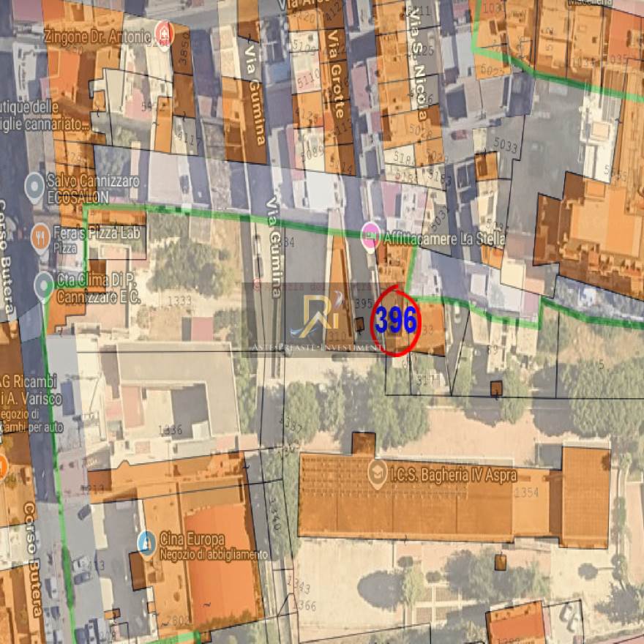Click the Aste Preaste Investimenti watermark logo
The height and width of the screenshot is (644, 644).
(316, 320)
